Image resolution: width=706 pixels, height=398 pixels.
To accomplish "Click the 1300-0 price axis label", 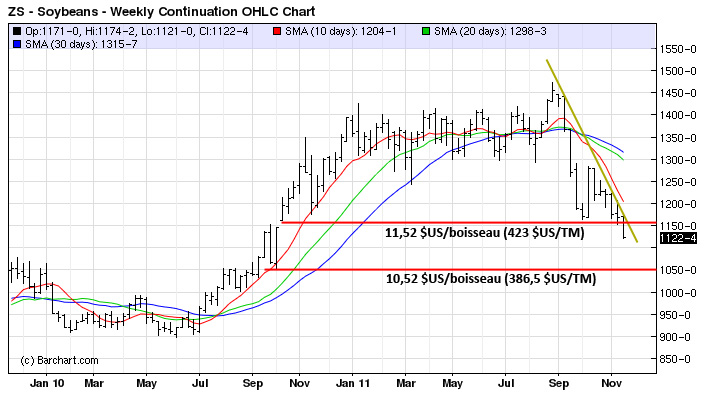I will (678, 160).
